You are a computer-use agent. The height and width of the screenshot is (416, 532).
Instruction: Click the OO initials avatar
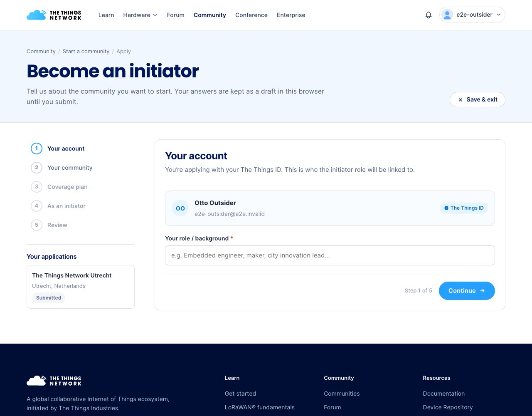[x=180, y=208]
